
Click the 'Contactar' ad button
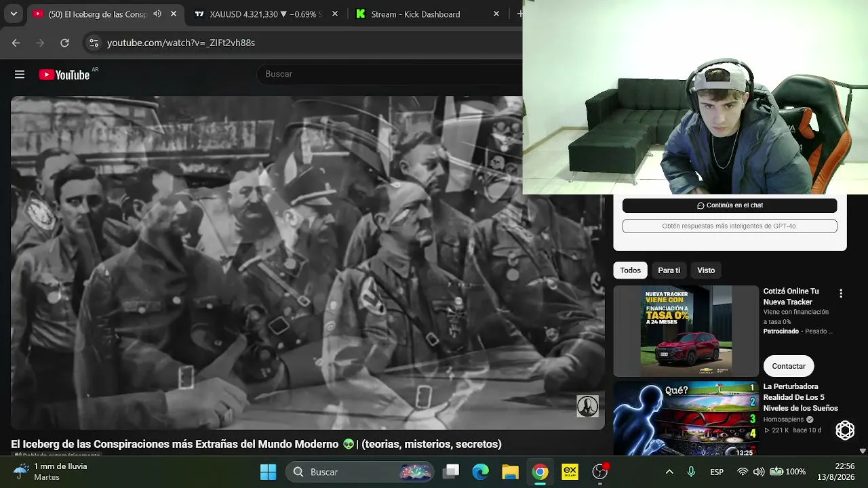click(789, 366)
